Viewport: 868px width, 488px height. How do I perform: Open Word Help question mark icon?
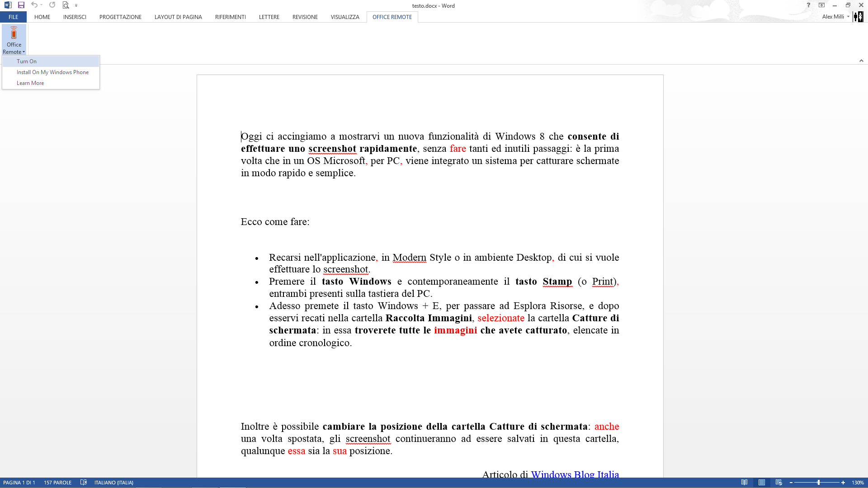point(808,5)
